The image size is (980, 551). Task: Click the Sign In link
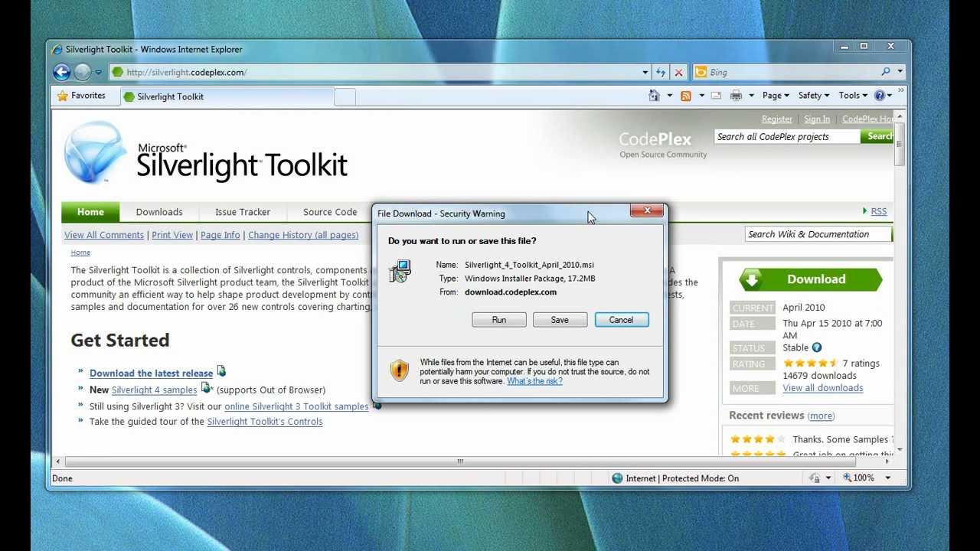pos(817,119)
